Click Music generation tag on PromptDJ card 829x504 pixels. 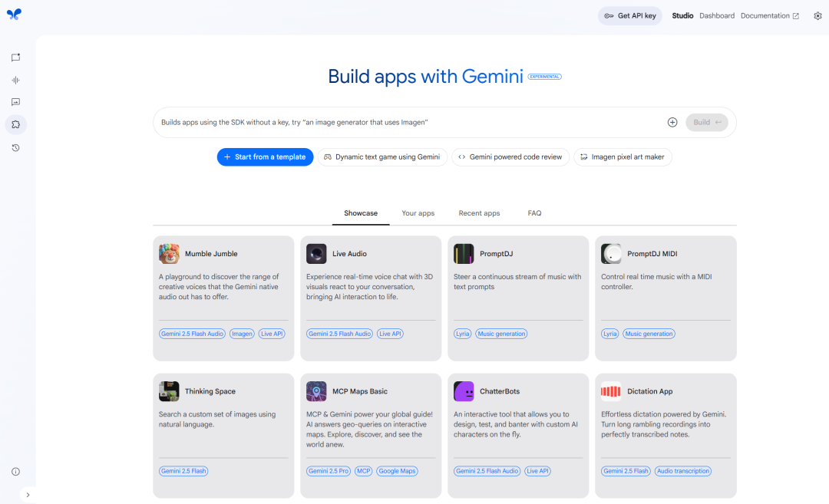click(501, 334)
